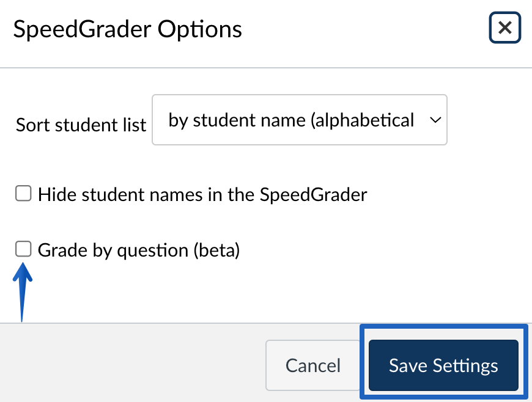Expand sort options using the down caret
The width and height of the screenshot is (532, 402).
[x=435, y=120]
